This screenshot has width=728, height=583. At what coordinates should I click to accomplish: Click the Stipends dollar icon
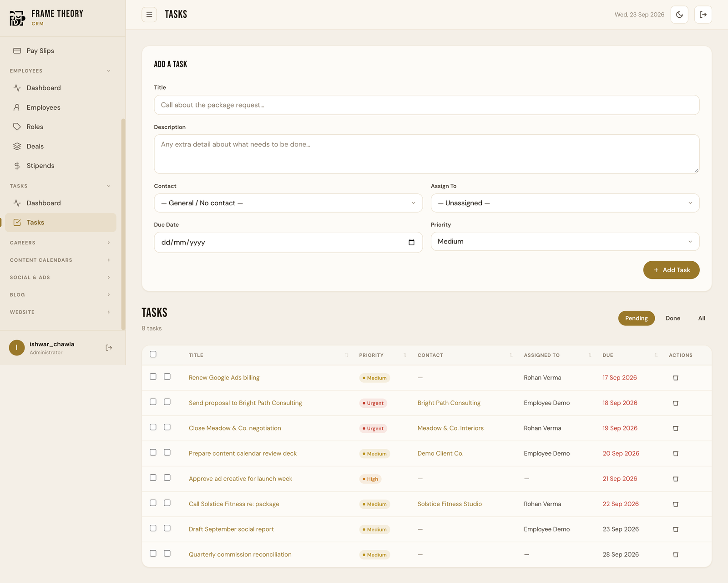(x=17, y=166)
